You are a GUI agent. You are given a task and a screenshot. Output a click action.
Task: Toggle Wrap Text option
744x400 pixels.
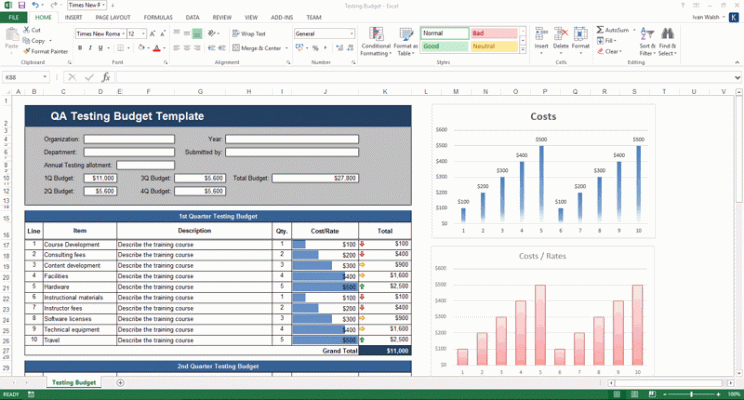(x=249, y=34)
